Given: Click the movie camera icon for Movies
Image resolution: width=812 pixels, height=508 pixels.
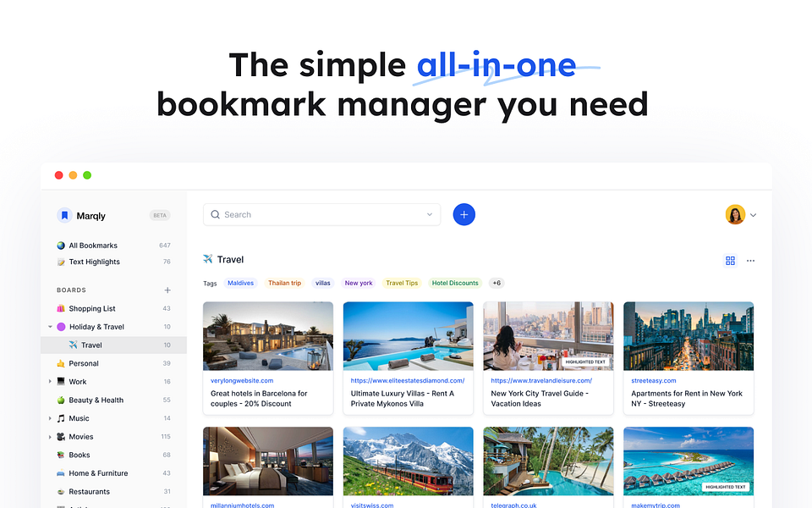Looking at the screenshot, I should [x=61, y=437].
